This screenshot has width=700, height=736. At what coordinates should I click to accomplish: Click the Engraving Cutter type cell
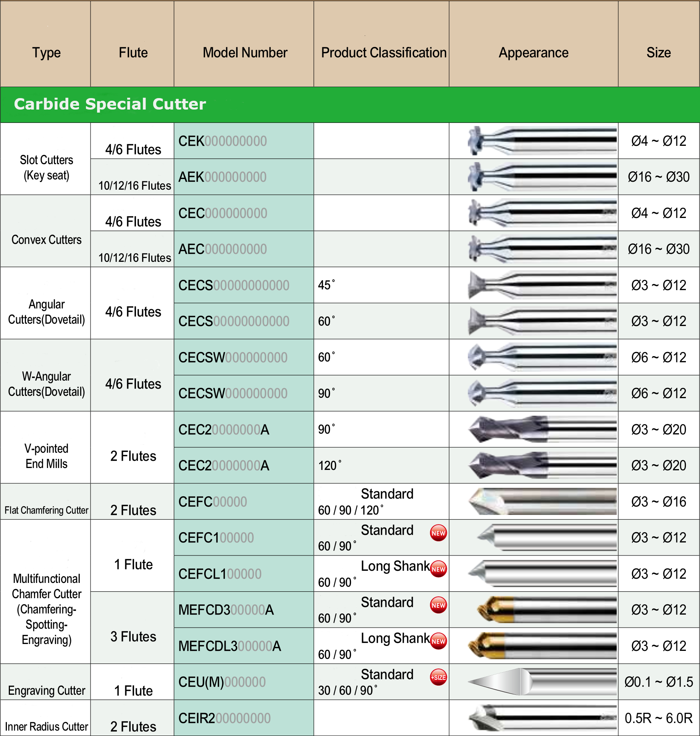(45, 682)
